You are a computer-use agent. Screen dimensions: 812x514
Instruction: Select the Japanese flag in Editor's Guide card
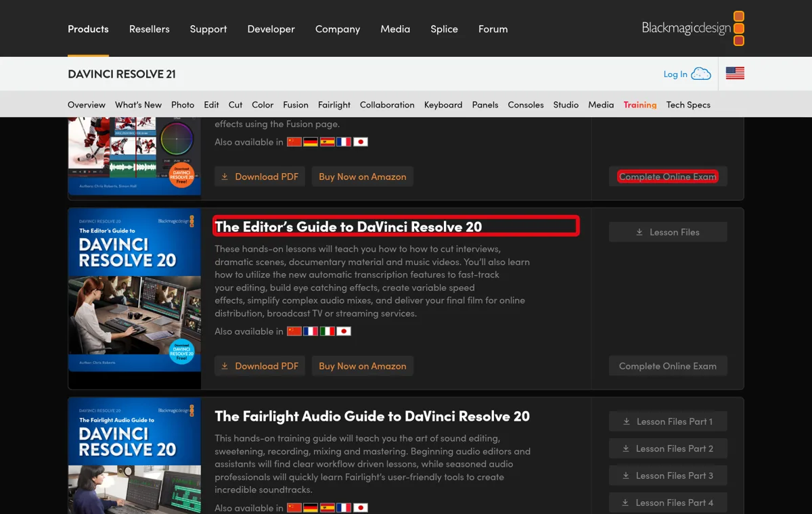(344, 331)
